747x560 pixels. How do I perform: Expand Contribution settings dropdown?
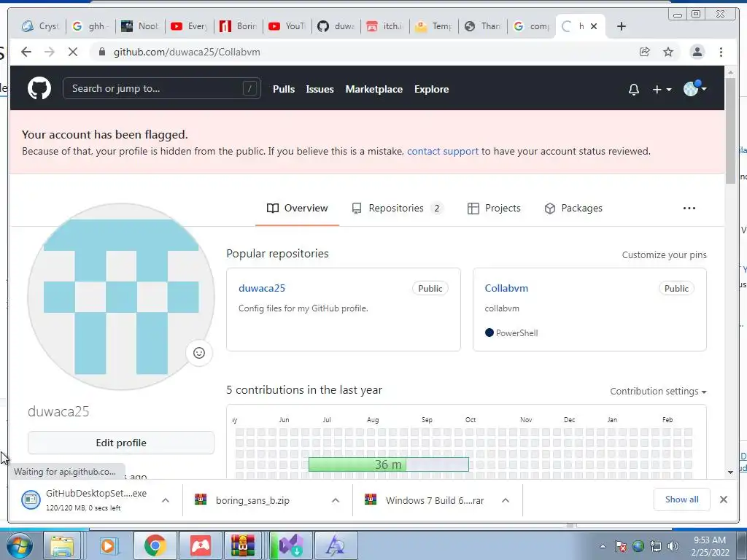click(658, 391)
